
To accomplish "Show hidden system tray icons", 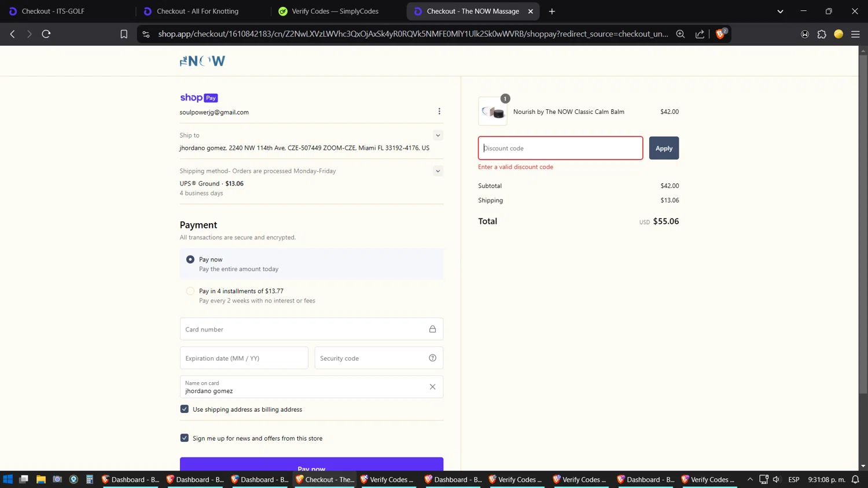I will tap(750, 479).
